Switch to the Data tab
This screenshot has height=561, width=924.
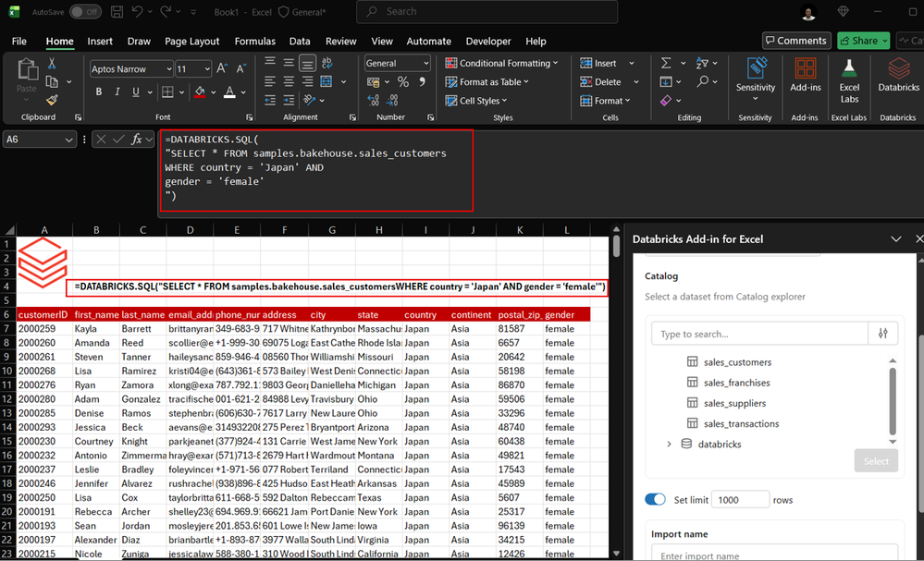[x=300, y=42]
